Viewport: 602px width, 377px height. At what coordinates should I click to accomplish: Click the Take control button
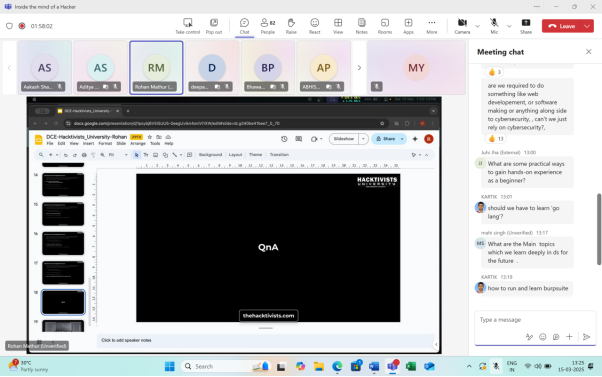point(187,26)
